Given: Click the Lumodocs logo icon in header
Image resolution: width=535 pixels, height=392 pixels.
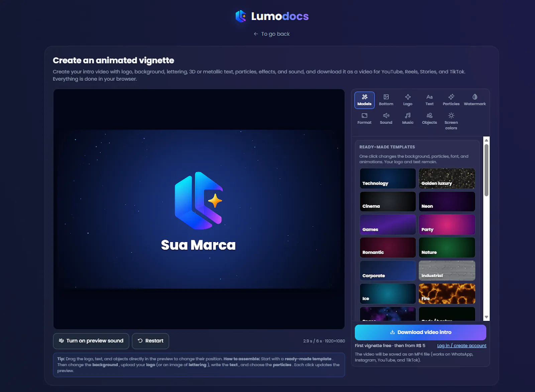Looking at the screenshot, I should (x=241, y=16).
